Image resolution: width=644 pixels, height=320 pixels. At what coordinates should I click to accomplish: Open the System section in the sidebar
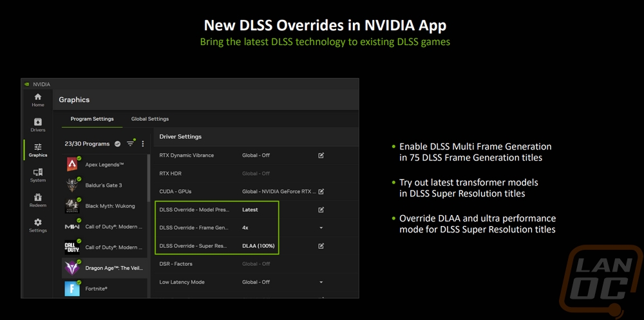point(38,175)
